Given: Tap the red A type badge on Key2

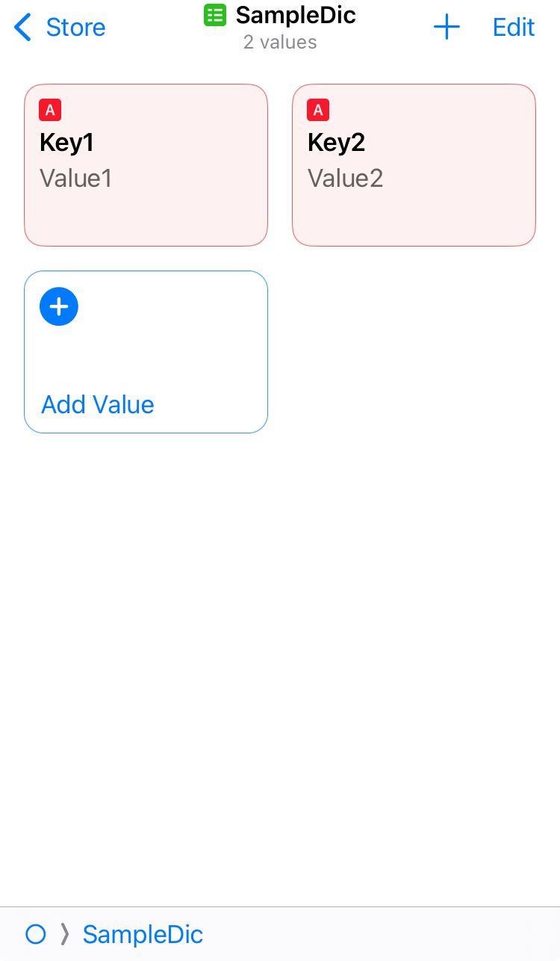Looking at the screenshot, I should point(318,110).
